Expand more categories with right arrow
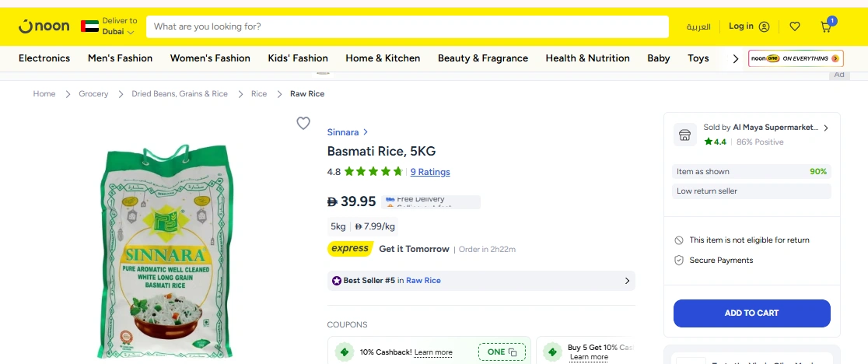The height and width of the screenshot is (364, 868). point(735,58)
